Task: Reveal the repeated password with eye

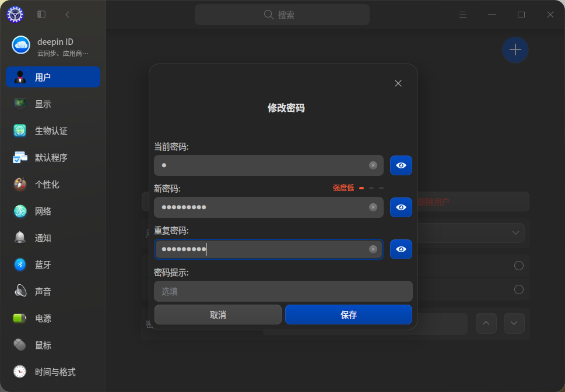Action: (401, 249)
